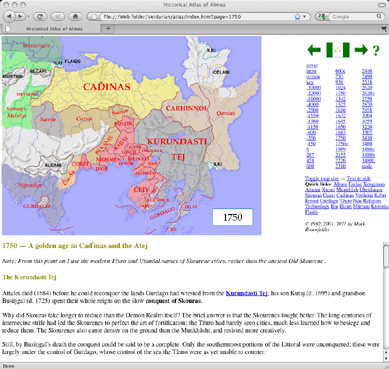Open the history dropdown next to forward button
The width and height of the screenshot is (389, 369).
[28, 16]
